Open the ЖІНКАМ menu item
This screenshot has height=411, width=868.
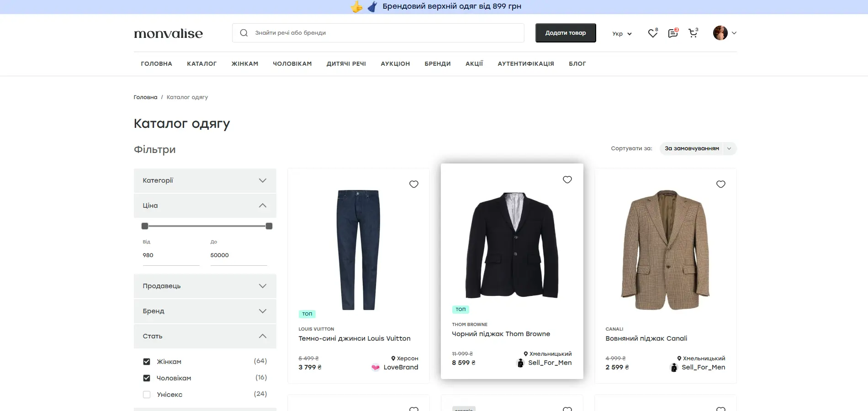[x=245, y=64]
